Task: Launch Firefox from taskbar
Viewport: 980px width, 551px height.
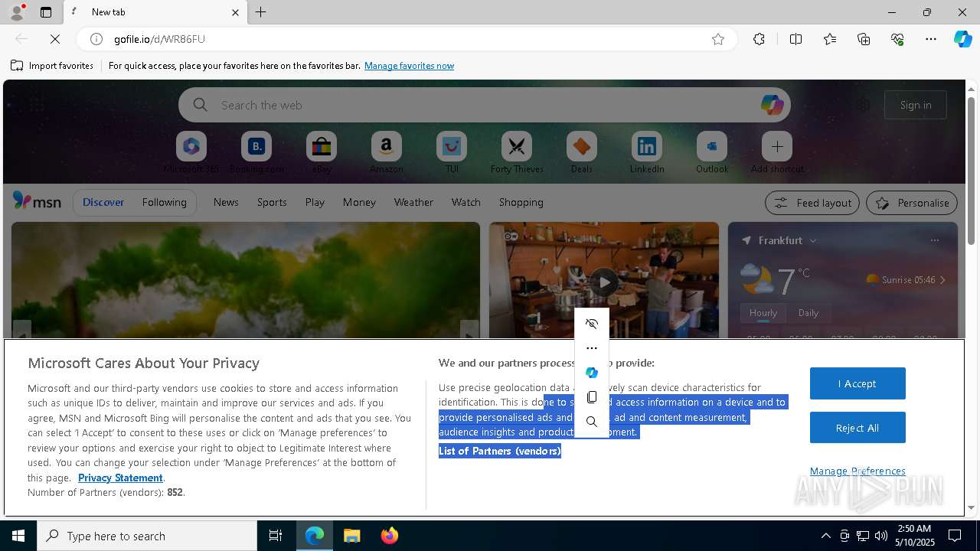Action: pos(389,536)
